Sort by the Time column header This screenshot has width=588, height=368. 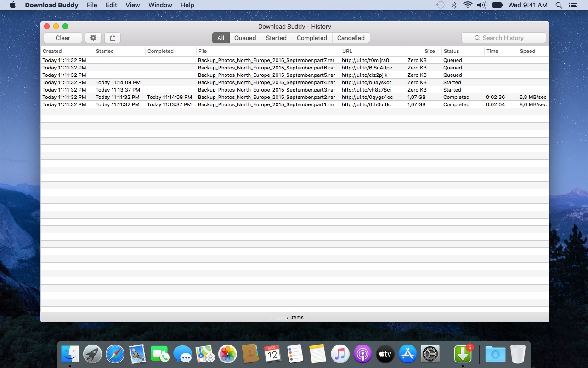click(501, 51)
